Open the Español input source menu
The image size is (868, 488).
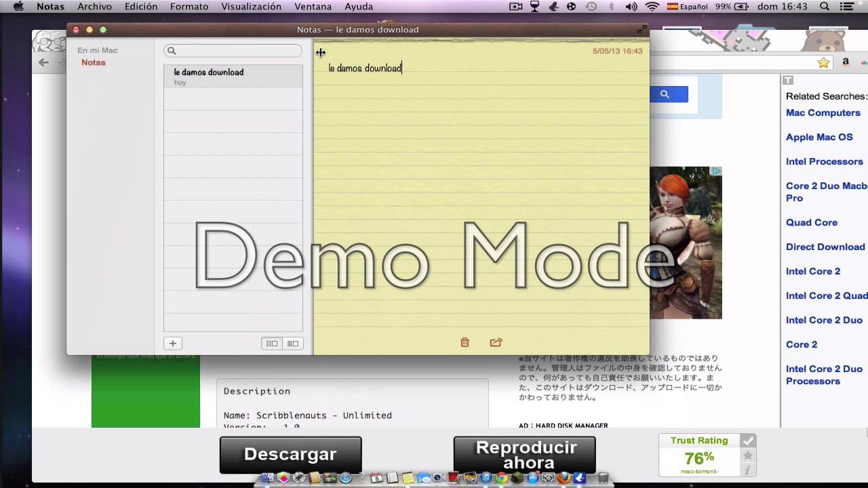[x=688, y=7]
